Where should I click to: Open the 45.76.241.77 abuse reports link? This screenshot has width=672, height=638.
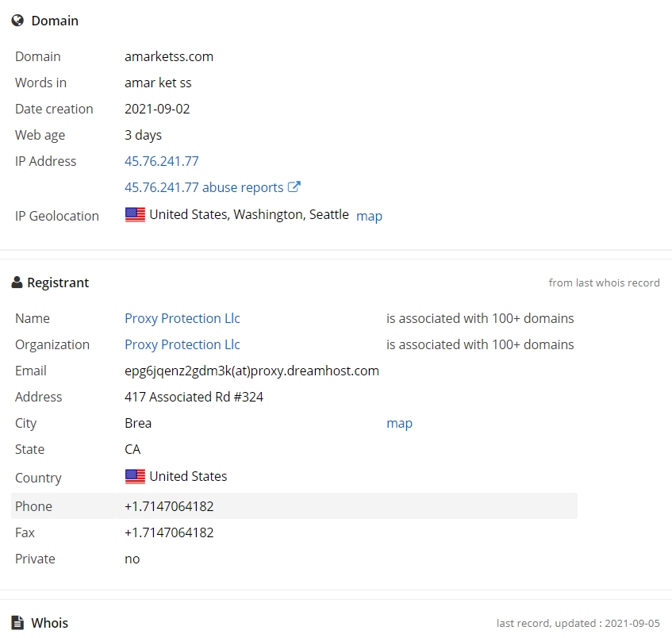204,187
